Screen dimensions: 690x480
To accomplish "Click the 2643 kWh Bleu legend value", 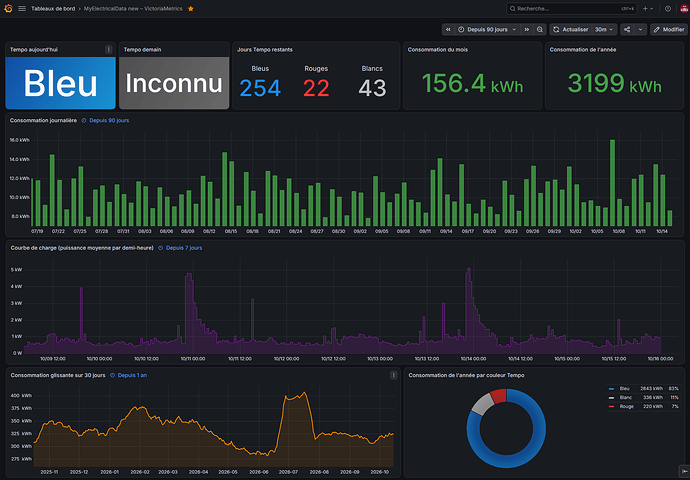I will tap(651, 388).
